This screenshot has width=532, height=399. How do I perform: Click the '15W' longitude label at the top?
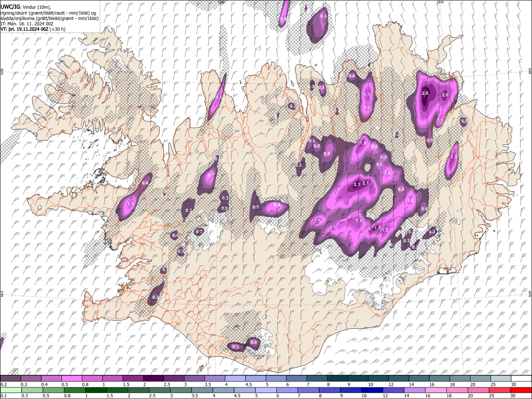pos(440,2)
